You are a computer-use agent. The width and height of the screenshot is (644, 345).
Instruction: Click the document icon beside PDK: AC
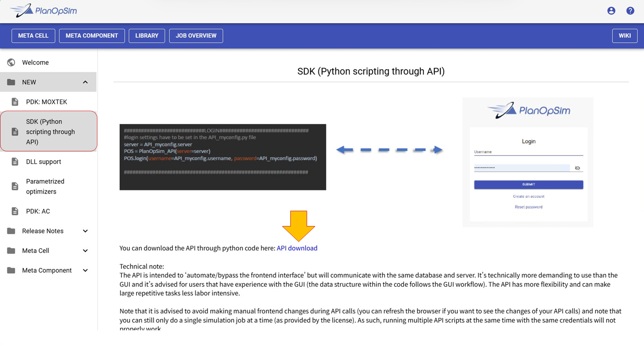coord(15,211)
